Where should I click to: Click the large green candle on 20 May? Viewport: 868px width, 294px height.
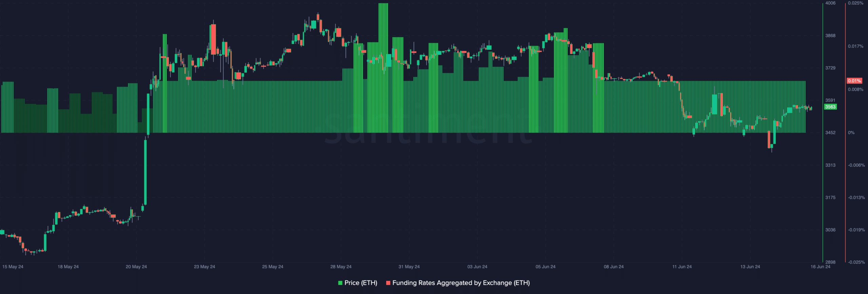[145, 172]
